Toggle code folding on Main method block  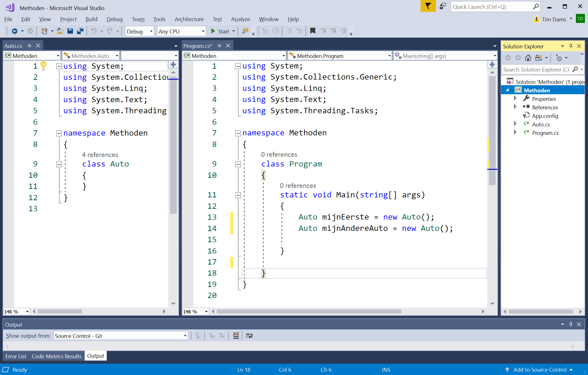[237, 195]
